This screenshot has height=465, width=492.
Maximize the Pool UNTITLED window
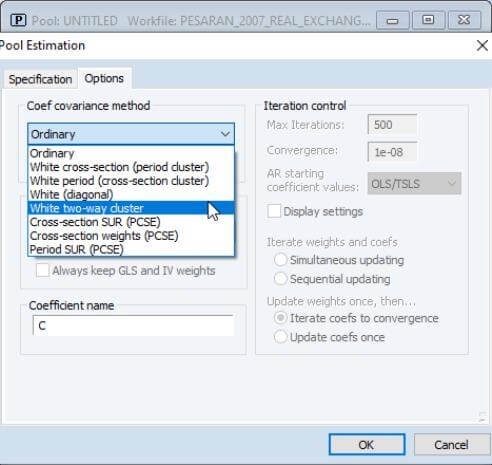[x=428, y=20]
